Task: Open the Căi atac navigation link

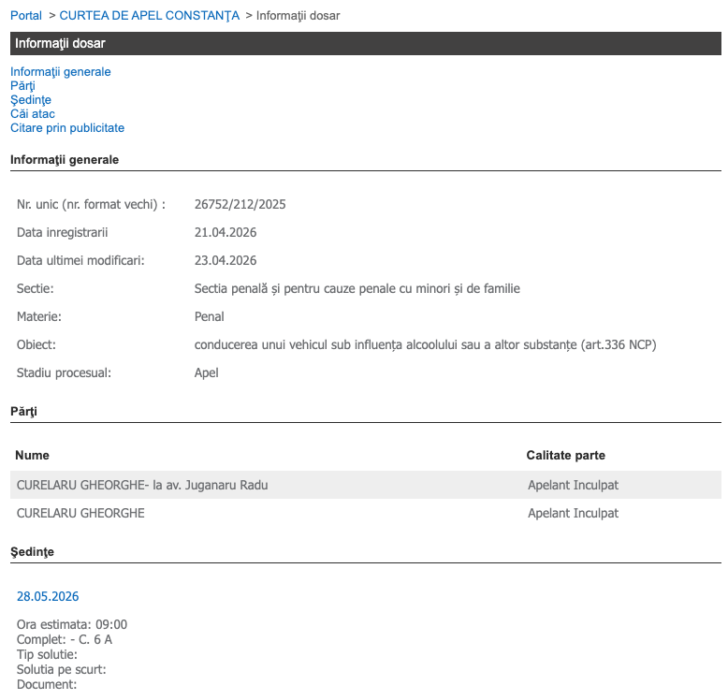Action: click(33, 114)
